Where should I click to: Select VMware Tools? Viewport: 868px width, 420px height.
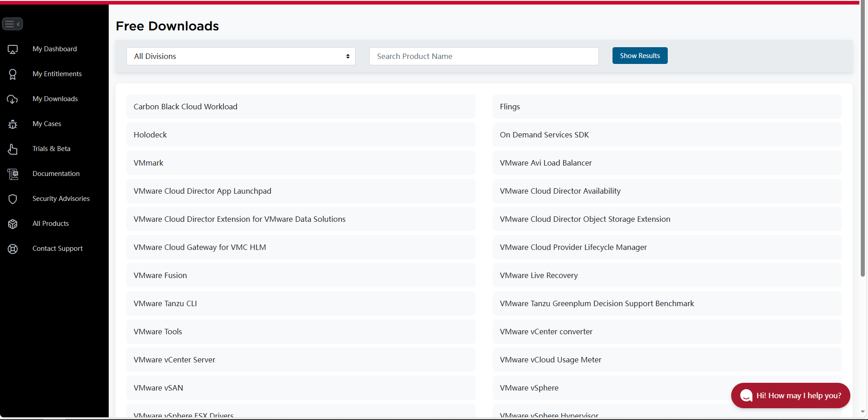tap(301, 332)
